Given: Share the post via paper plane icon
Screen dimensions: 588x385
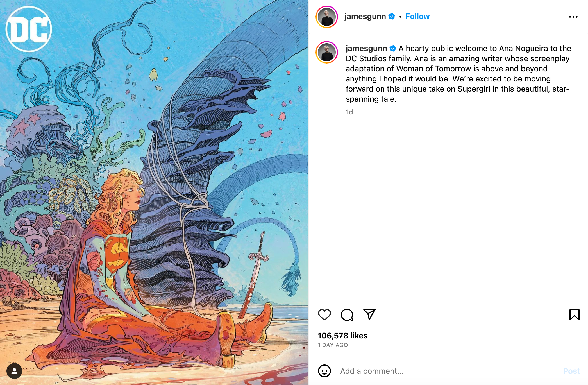Looking at the screenshot, I should tap(369, 314).
